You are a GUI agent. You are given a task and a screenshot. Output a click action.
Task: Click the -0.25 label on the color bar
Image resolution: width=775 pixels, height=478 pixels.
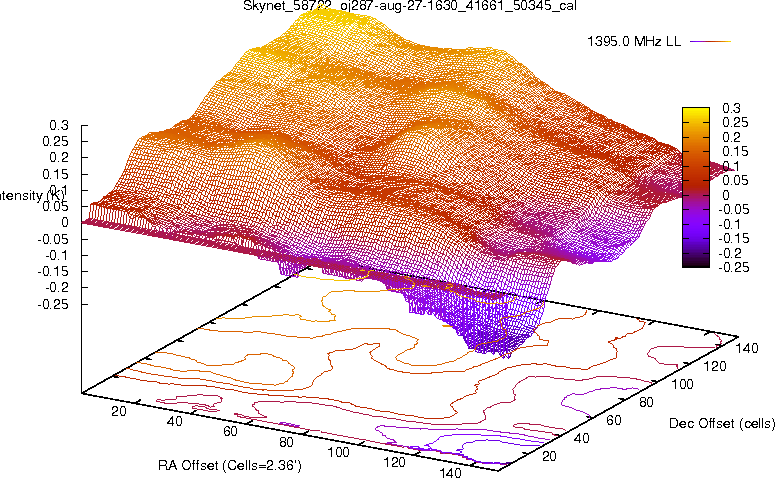click(x=733, y=267)
